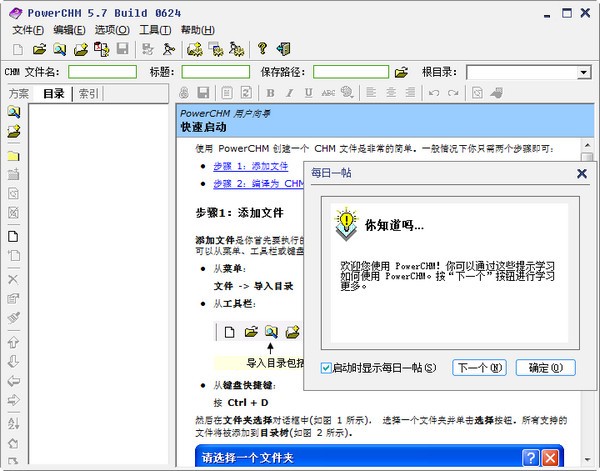Click the help pane scroll up arrow
This screenshot has height=471, width=600.
point(587,145)
